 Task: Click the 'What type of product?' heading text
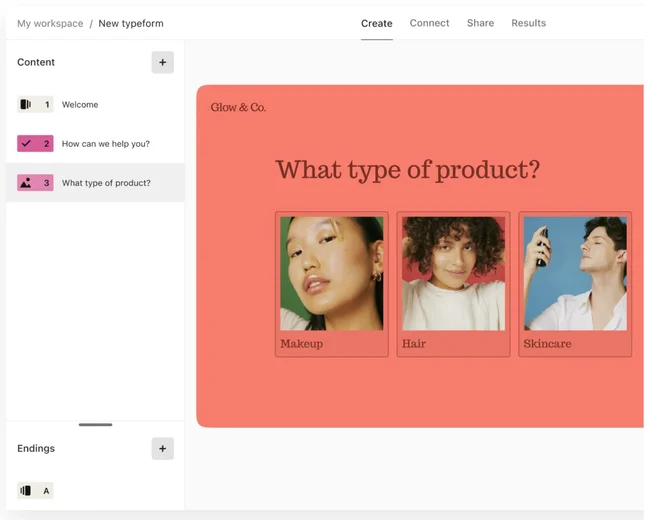pyautogui.click(x=407, y=170)
